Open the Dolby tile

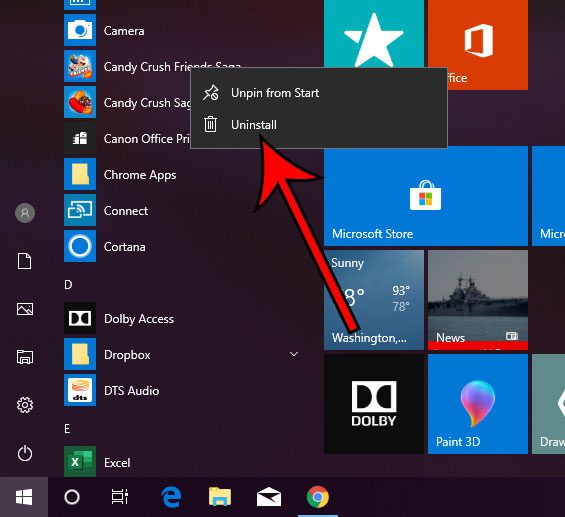pyautogui.click(x=374, y=404)
